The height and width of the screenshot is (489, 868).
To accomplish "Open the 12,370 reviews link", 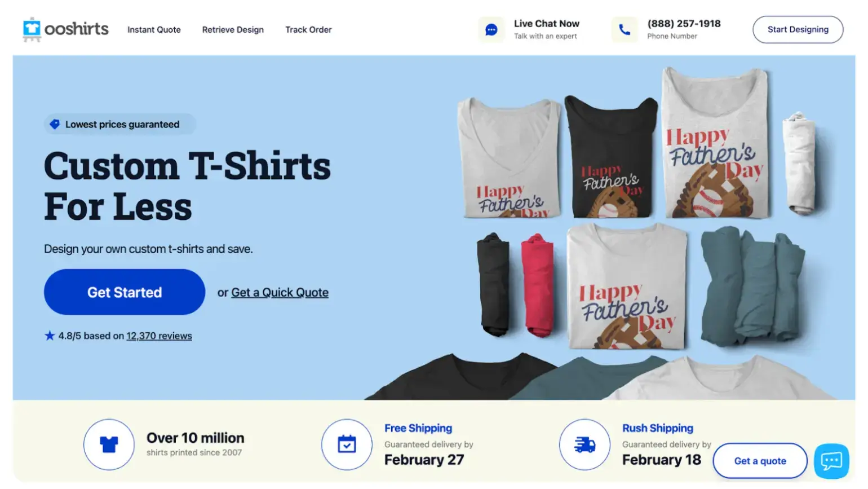I will (159, 336).
